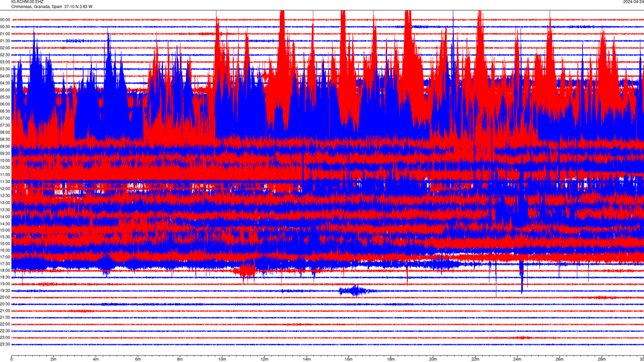Select the 18:30 time row label
The height and width of the screenshot is (362, 644).
pos(5,277)
